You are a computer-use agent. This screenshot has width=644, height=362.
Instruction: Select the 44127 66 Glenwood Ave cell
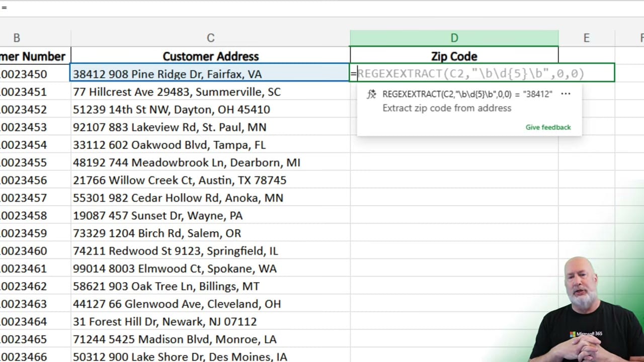(210, 304)
